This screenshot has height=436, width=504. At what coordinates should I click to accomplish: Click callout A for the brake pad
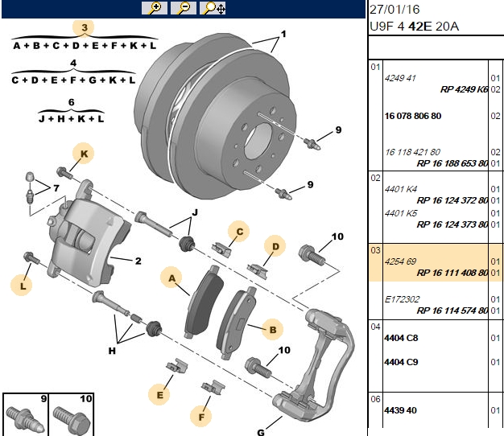(171, 278)
